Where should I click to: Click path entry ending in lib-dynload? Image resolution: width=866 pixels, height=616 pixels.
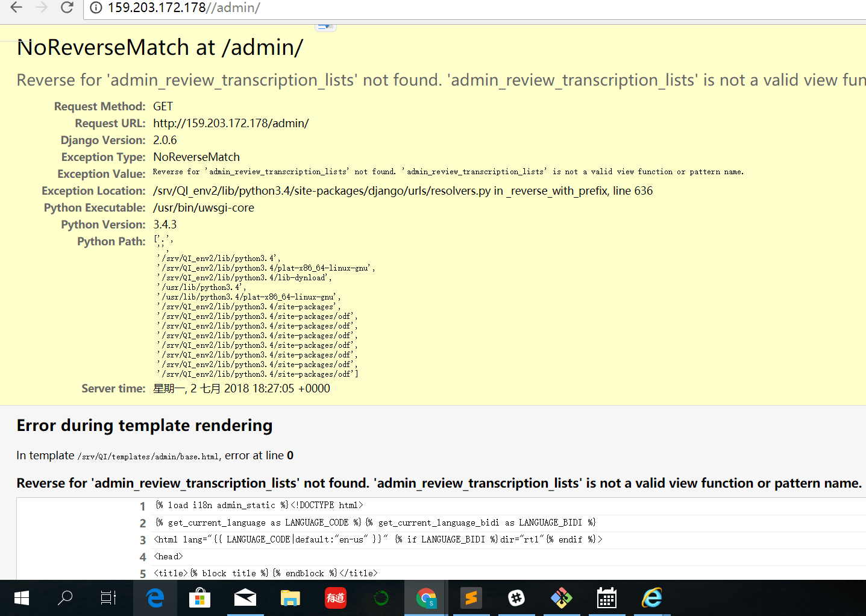(244, 277)
